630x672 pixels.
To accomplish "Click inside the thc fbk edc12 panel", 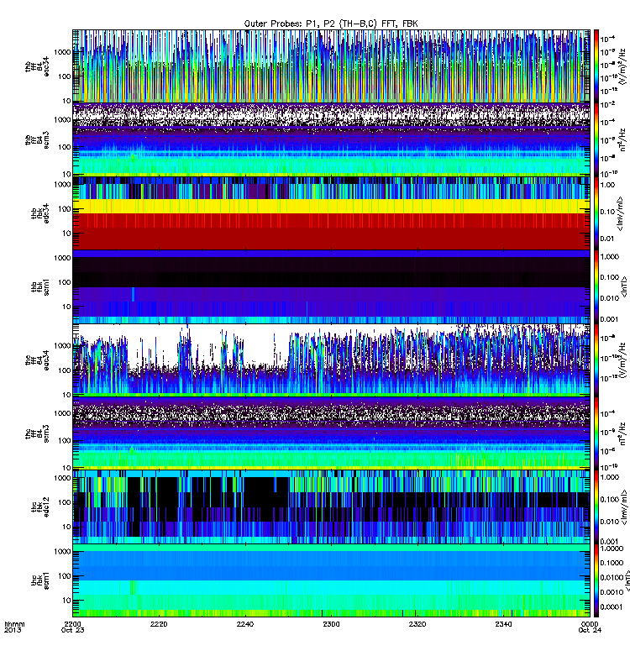I will point(331,507).
